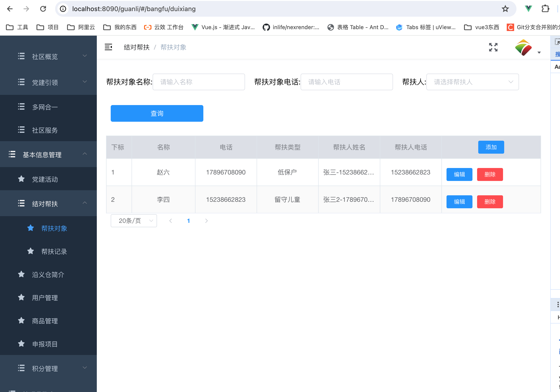
Task: Go back to previous page in browser
Action: (x=10, y=9)
